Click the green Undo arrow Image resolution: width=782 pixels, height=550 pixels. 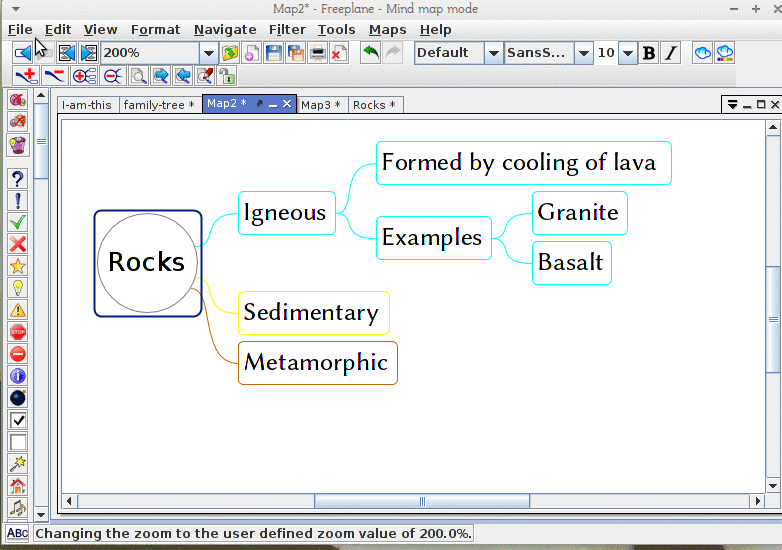click(x=371, y=53)
